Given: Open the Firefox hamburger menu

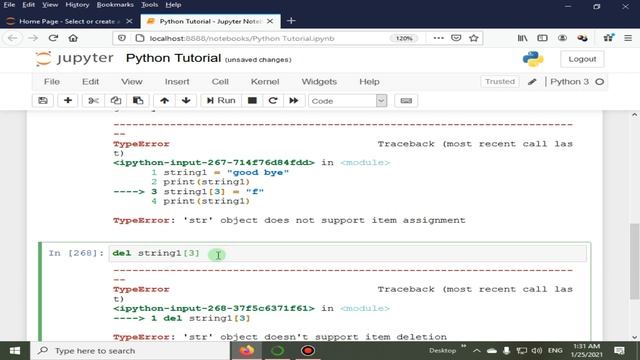Looking at the screenshot, I should point(628,38).
